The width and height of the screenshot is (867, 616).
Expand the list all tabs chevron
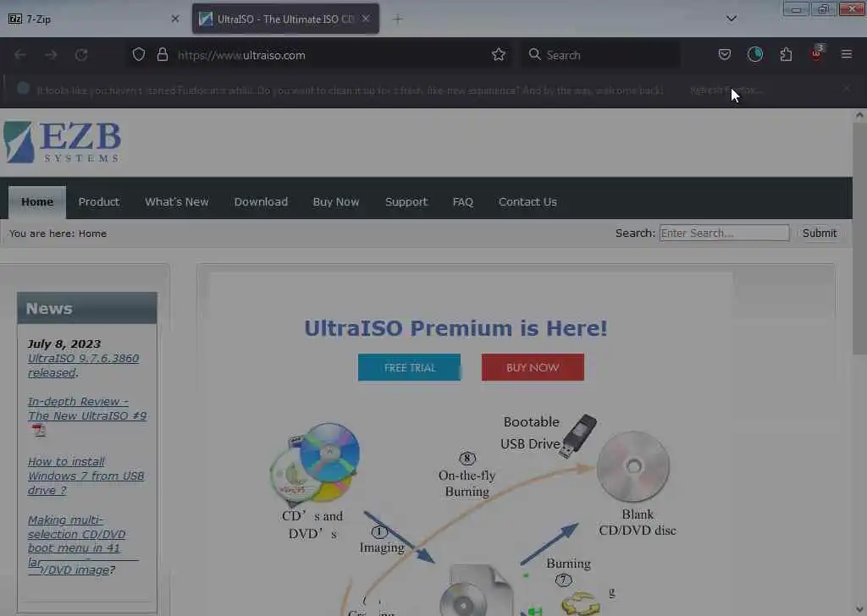point(732,19)
